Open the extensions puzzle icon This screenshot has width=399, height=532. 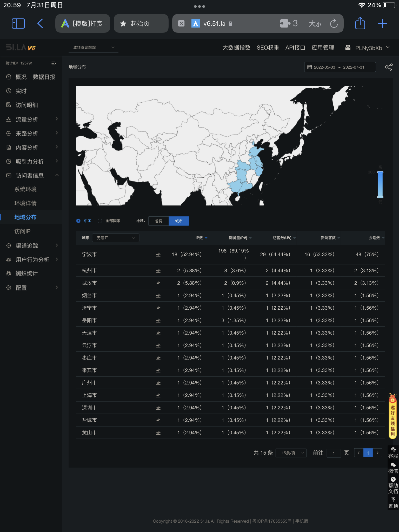point(285,23)
